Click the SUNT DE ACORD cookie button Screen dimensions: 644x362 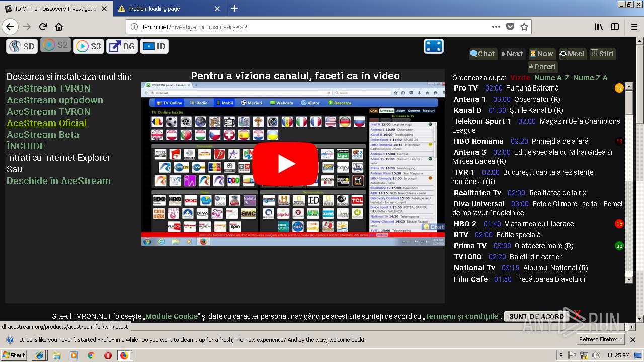pos(536,316)
